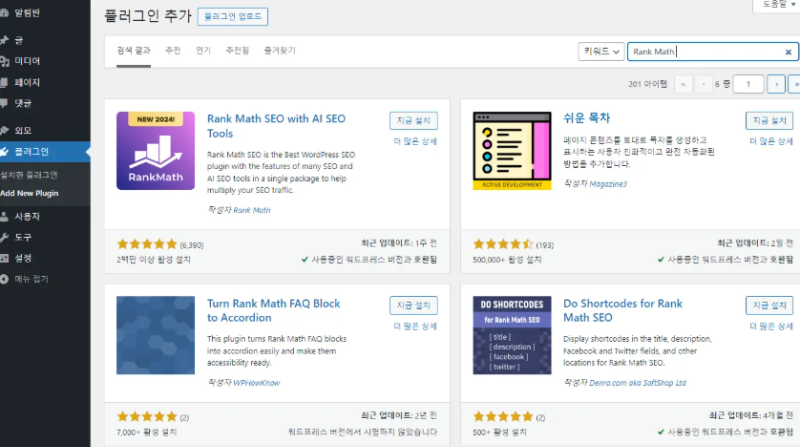Click the current page number field
This screenshot has height=447, width=800.
[748, 84]
